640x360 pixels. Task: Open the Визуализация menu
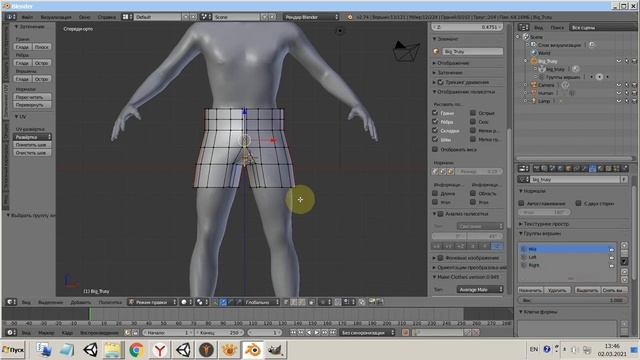click(x=56, y=17)
